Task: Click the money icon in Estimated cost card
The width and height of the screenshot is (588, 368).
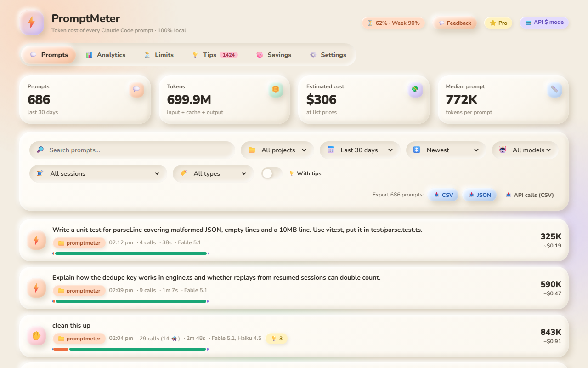Action: 415,90
